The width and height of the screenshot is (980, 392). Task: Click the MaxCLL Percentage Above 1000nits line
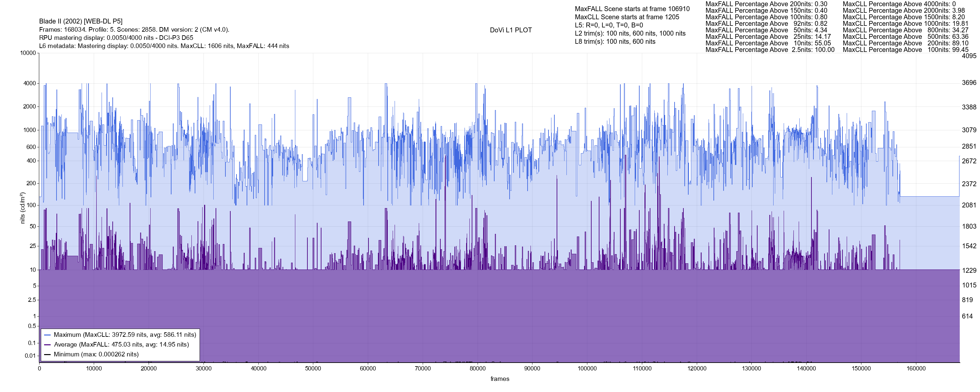point(906,24)
